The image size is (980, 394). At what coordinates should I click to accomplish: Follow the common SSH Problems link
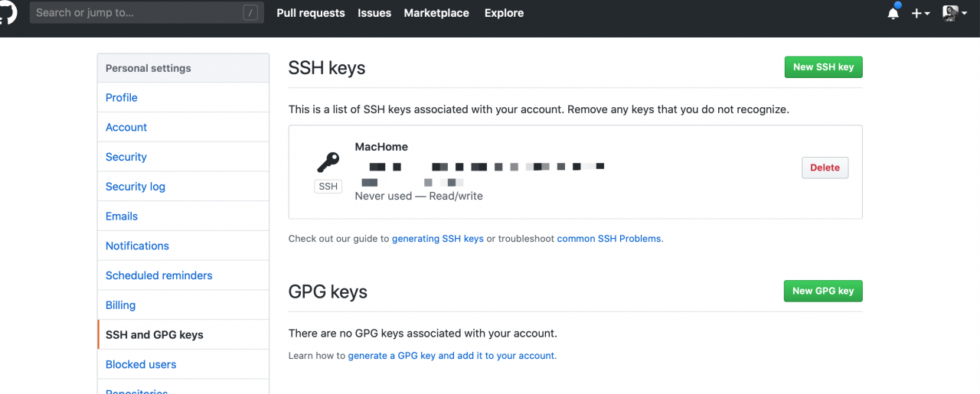[x=609, y=239]
